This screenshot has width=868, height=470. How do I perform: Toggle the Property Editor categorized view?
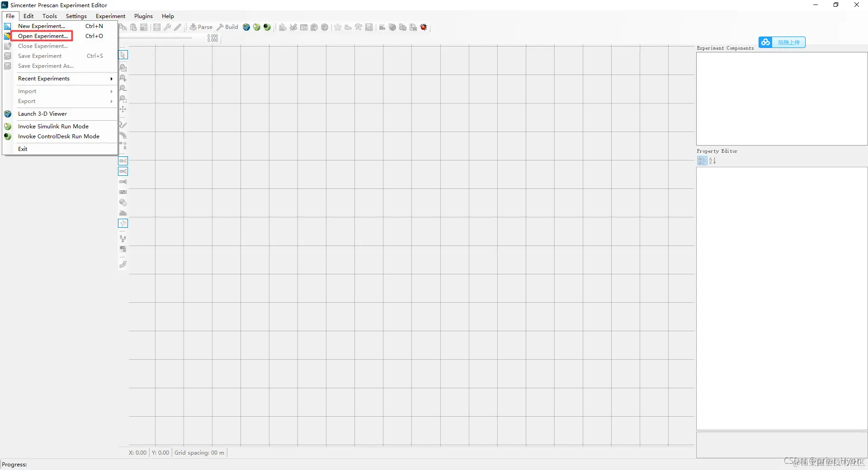[x=702, y=161]
